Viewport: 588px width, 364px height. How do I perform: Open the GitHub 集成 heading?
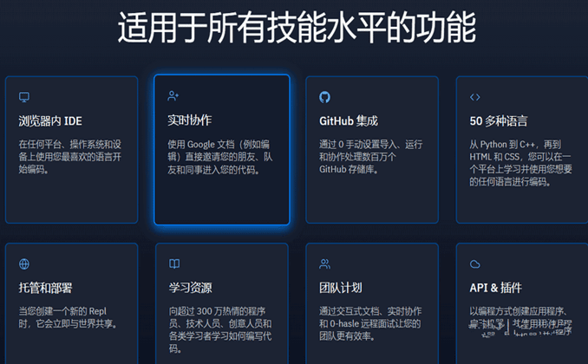click(x=349, y=121)
